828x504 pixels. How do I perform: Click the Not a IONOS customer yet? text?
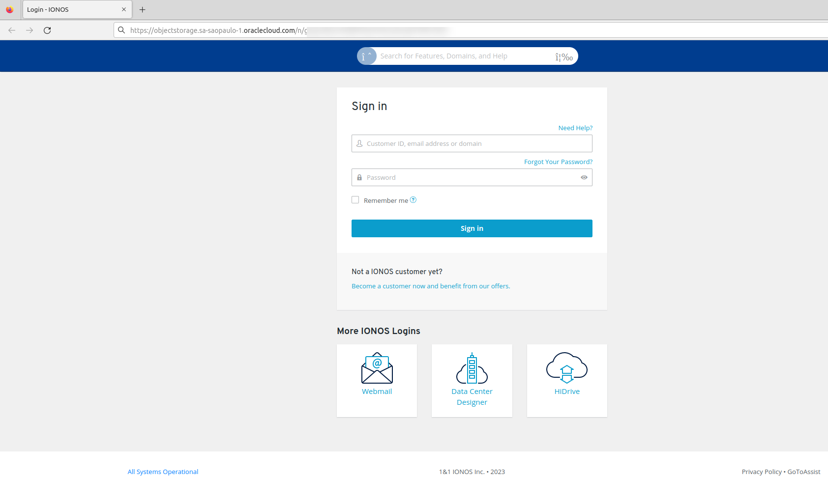click(x=397, y=272)
